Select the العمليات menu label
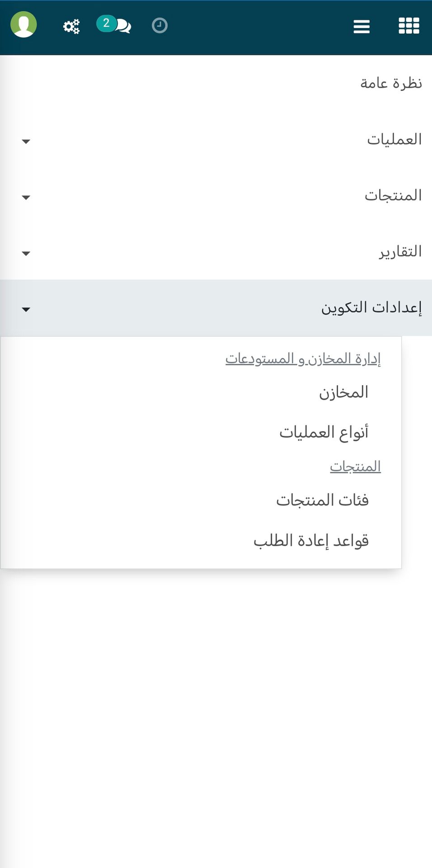The height and width of the screenshot is (868, 432). 394,139
